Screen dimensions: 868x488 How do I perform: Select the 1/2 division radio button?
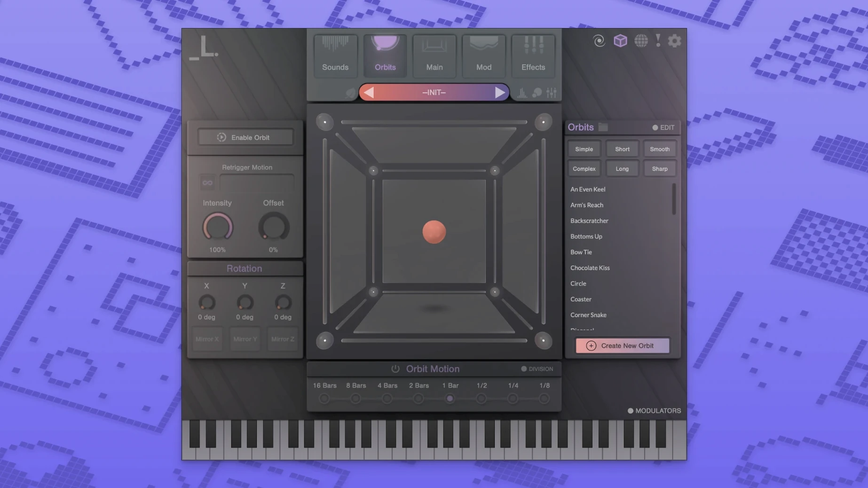[x=481, y=399]
